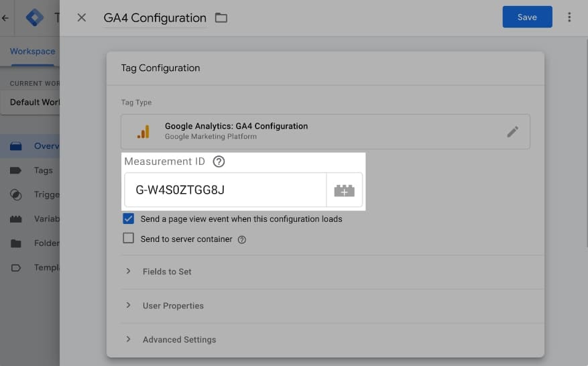Save the GA4 Configuration tag
This screenshot has height=366, width=588.
pos(527,17)
